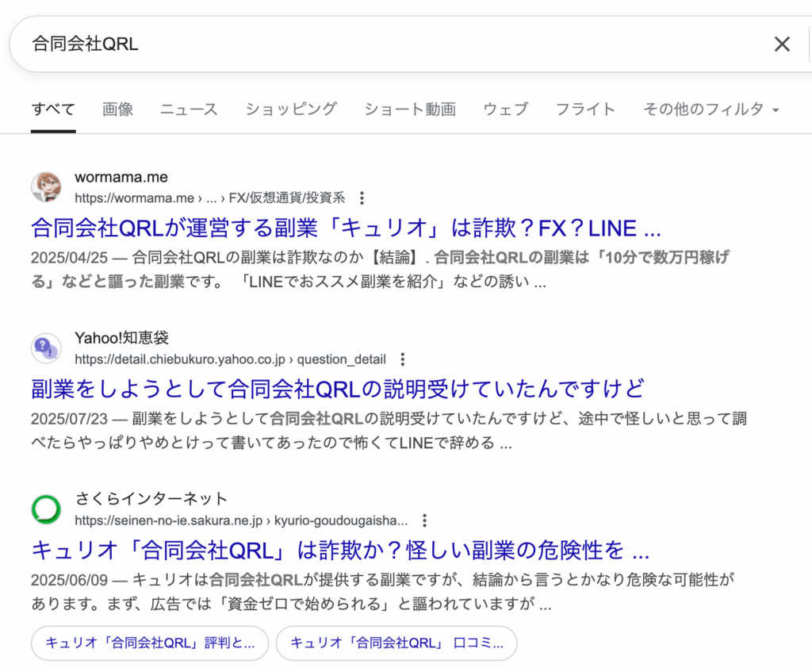Viewport: 812px width, 668px height.
Task: Switch to the ウェブ tab
Action: [505, 109]
